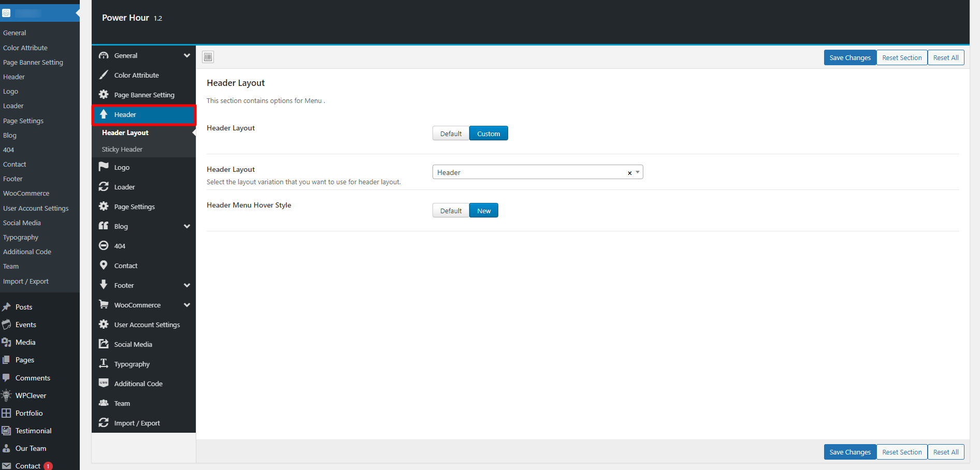
Task: Open Our Team in WordPress menu
Action: (x=31, y=448)
